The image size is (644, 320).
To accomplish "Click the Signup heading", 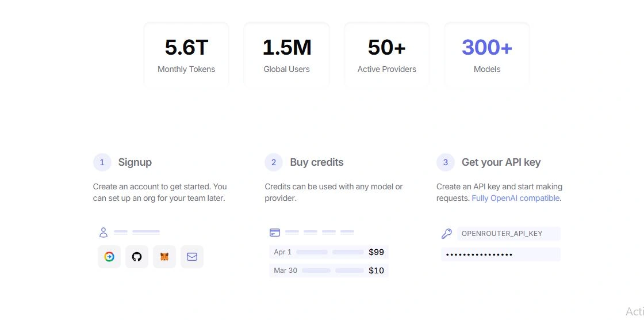I will 135,162.
